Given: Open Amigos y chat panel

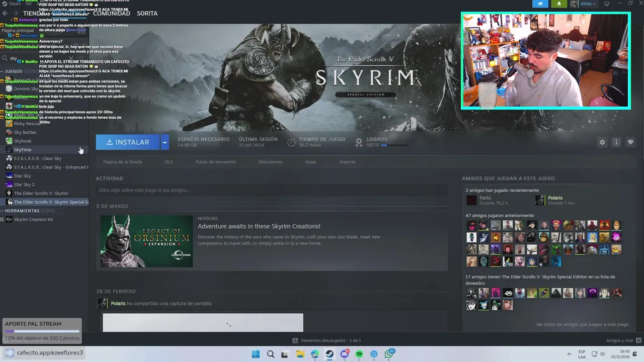Looking at the screenshot, I should (623, 340).
